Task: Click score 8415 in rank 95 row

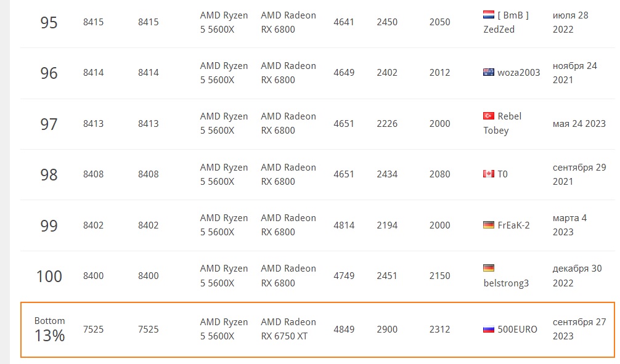Action: 94,22
